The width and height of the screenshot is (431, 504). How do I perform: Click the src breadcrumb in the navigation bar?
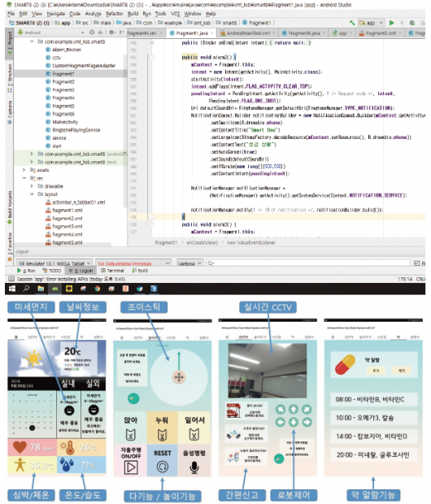(x=82, y=23)
